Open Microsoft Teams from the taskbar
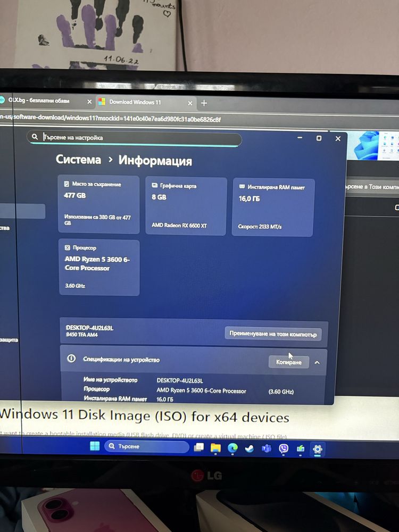The image size is (399, 532). click(267, 449)
